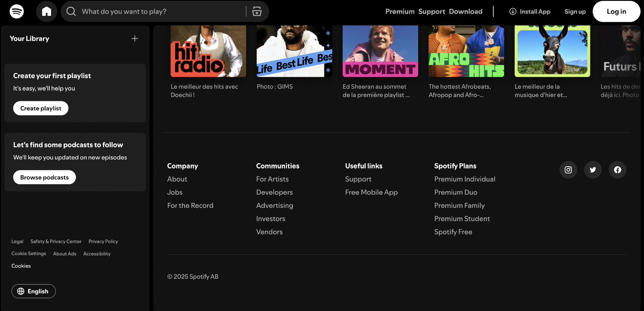644x311 pixels.
Task: Open Advertising link under Communities
Action: [x=274, y=206]
